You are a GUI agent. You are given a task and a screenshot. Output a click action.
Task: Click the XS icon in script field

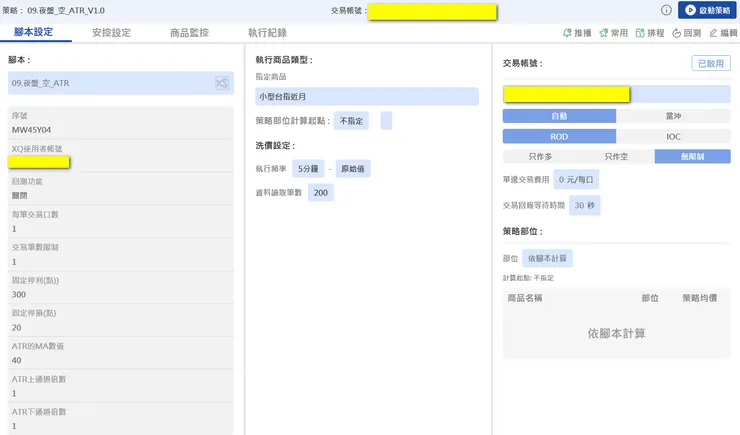click(x=221, y=84)
